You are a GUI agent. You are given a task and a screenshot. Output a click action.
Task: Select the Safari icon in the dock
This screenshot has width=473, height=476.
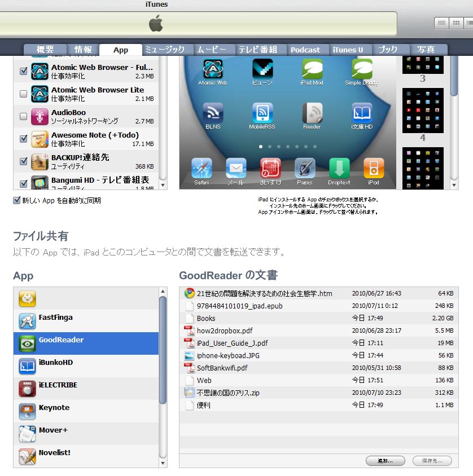pyautogui.click(x=202, y=169)
